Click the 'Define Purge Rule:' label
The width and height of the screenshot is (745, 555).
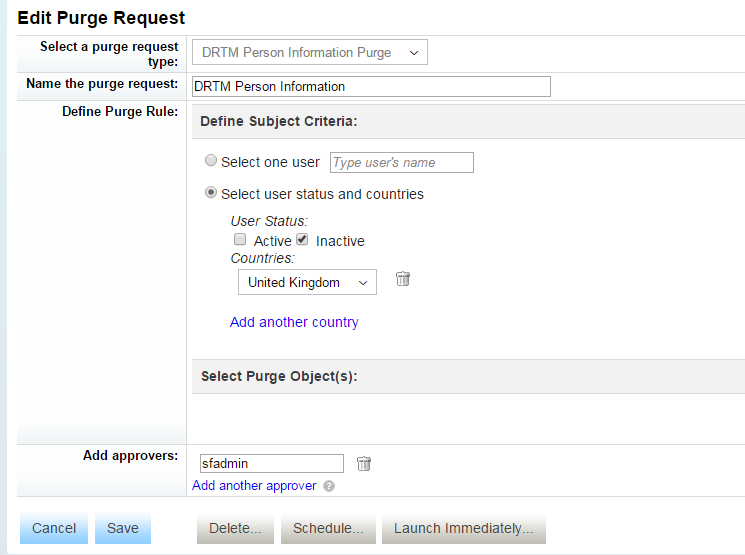(x=120, y=111)
